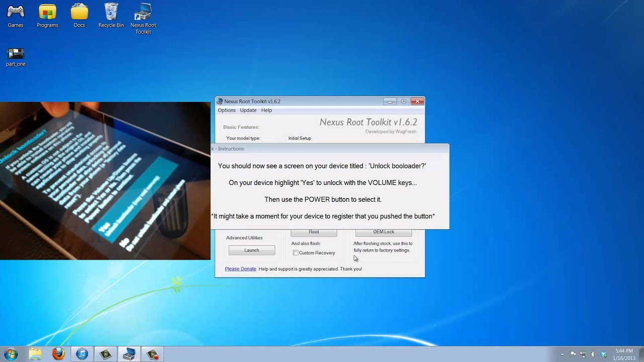Click the 'Your model type:' label

[243, 138]
